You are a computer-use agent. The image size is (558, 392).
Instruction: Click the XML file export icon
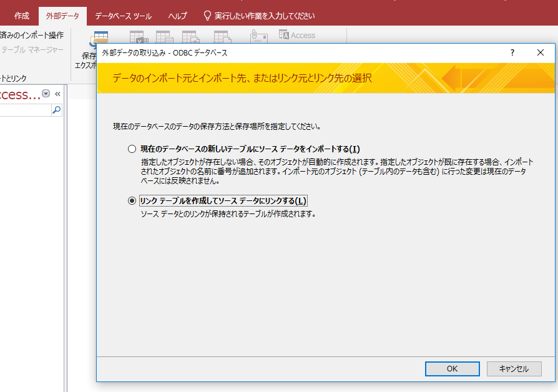point(190,37)
